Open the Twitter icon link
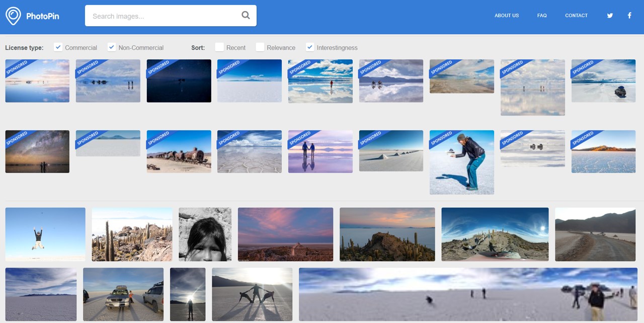 tap(610, 16)
